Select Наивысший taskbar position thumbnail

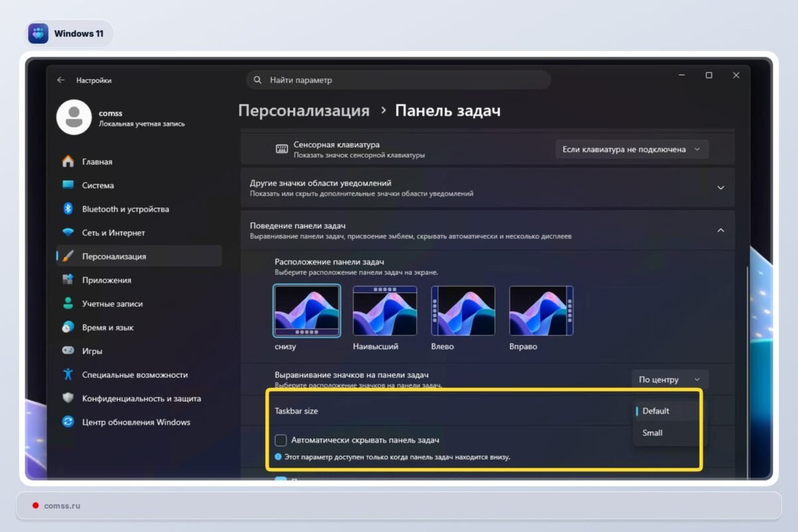(385, 311)
